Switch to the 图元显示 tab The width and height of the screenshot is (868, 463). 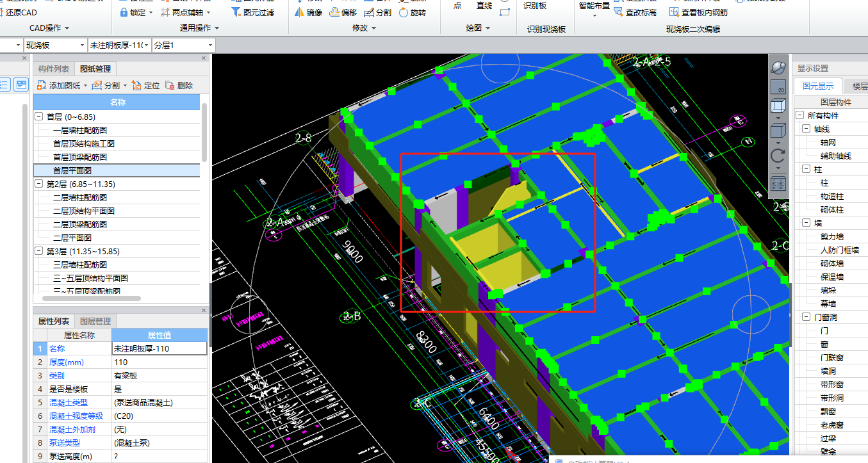click(x=818, y=86)
